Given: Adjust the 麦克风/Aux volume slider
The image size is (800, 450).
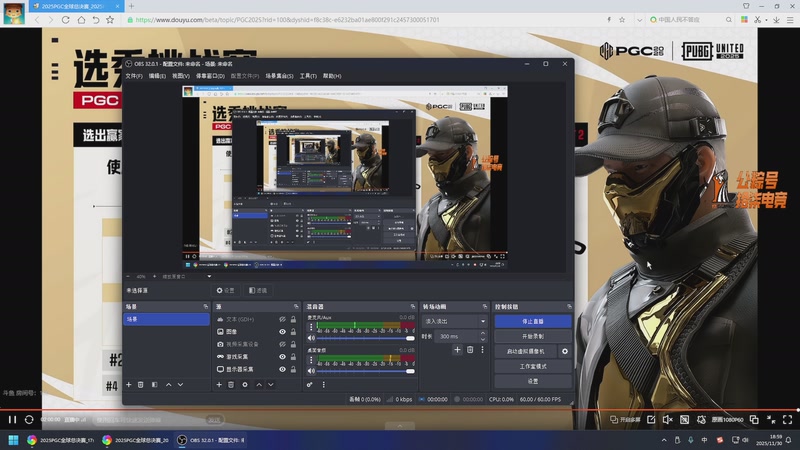Looking at the screenshot, I should [x=363, y=338].
